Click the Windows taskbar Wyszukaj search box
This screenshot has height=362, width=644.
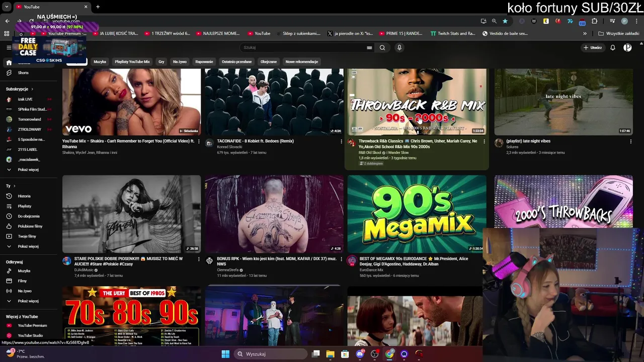point(271,354)
